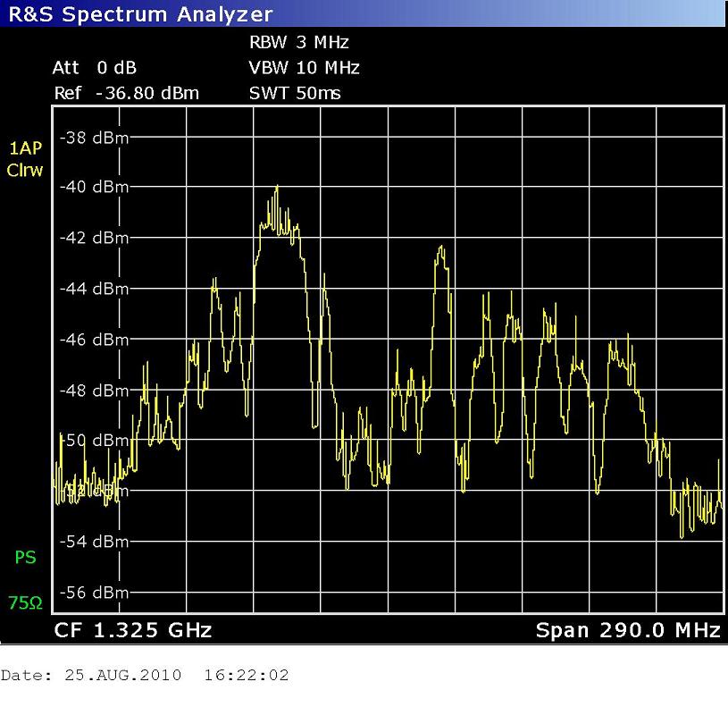Image resolution: width=728 pixels, height=707 pixels.
Task: Select the Clrw trace mode label
Action: point(25,170)
